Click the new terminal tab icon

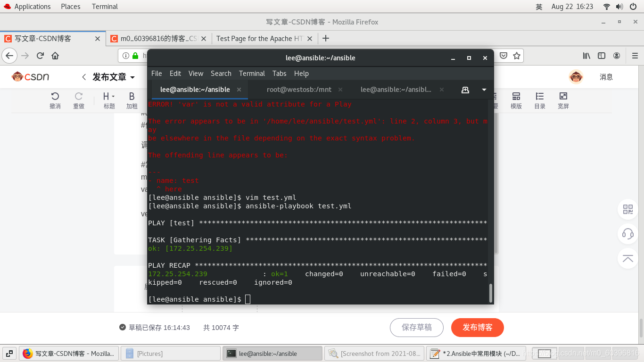(x=465, y=90)
